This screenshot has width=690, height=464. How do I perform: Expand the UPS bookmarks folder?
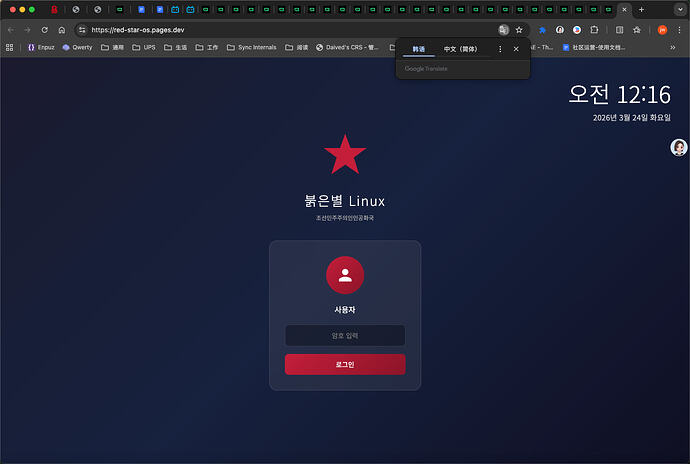click(144, 48)
